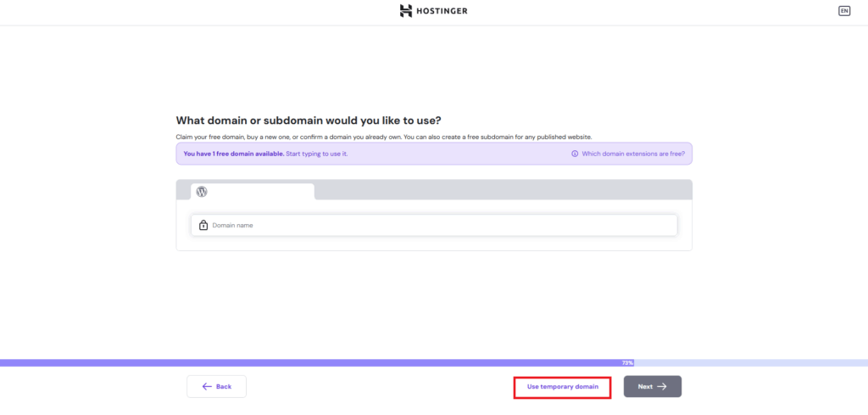Viewport: 868px width, 415px height.
Task: Choose Use temporary domain
Action: click(562, 387)
